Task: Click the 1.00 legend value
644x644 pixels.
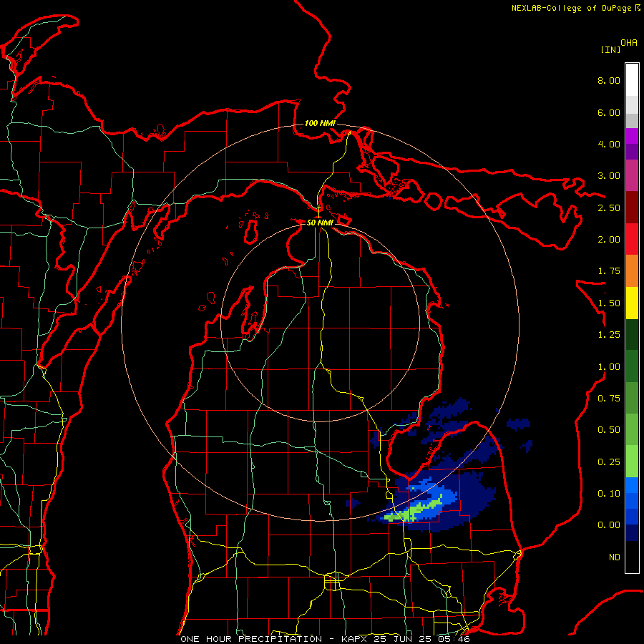Action: tap(609, 367)
